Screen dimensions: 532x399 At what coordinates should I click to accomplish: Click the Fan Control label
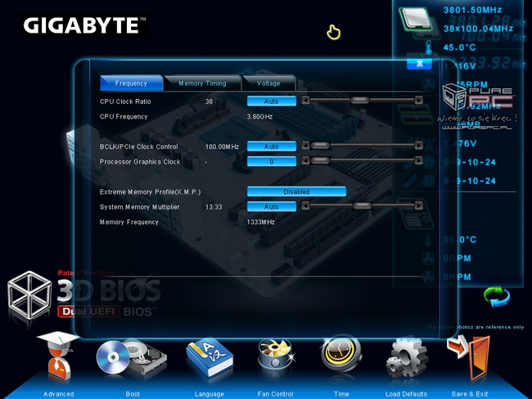[x=275, y=394]
